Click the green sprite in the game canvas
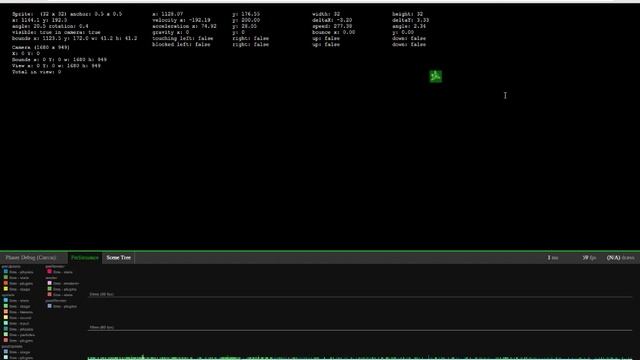This screenshot has height=360, width=640. click(x=436, y=76)
